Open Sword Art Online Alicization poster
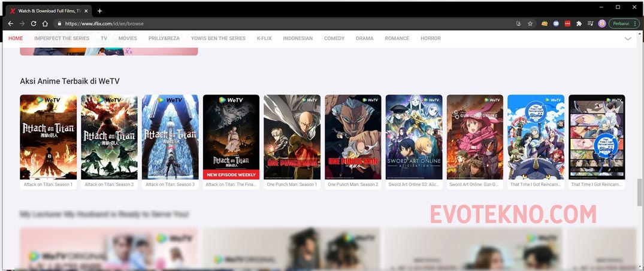 click(x=414, y=137)
